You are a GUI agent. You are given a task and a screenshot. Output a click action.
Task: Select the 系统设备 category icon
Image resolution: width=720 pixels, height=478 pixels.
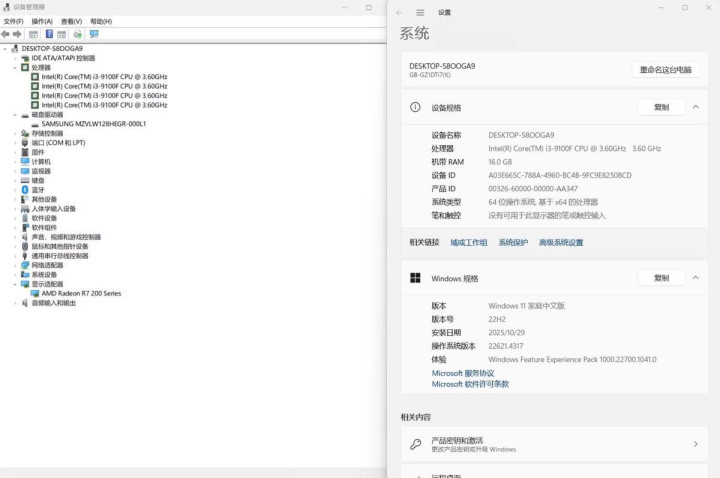point(25,275)
